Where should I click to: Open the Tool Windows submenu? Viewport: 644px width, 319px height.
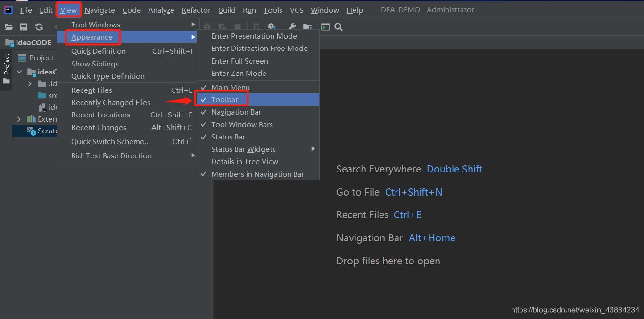point(95,25)
